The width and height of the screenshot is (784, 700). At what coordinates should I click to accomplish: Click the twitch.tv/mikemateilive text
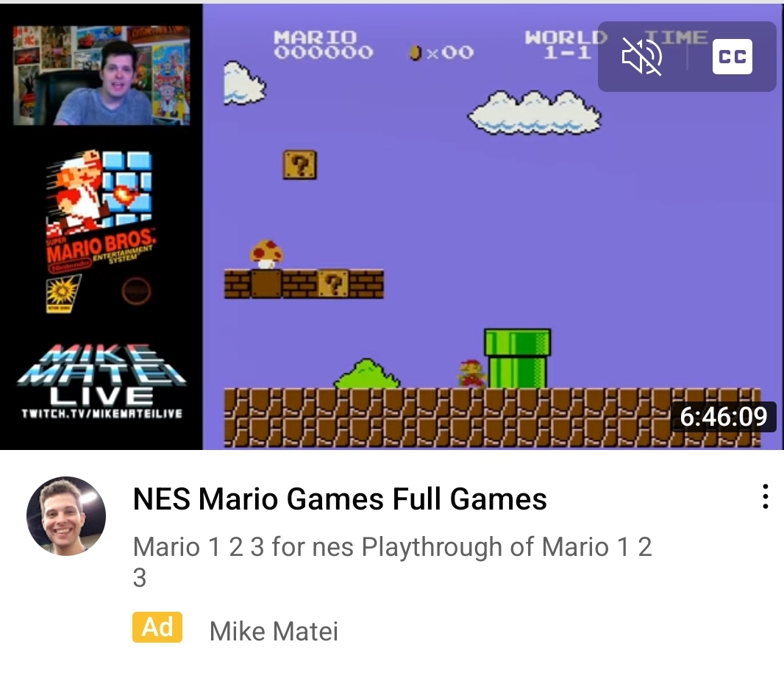pyautogui.click(x=102, y=413)
